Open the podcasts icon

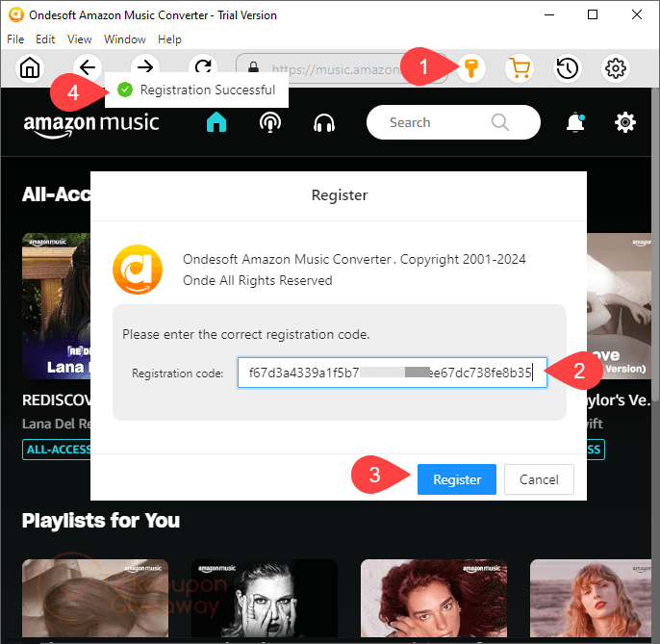270,122
